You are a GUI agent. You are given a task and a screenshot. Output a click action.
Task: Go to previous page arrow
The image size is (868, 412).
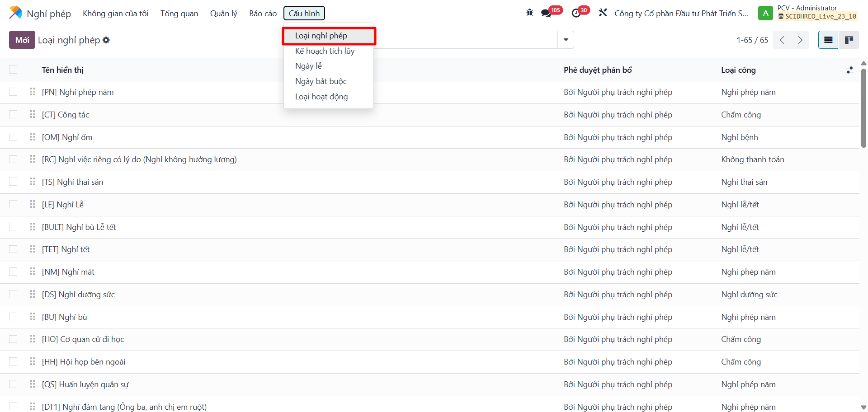point(782,40)
